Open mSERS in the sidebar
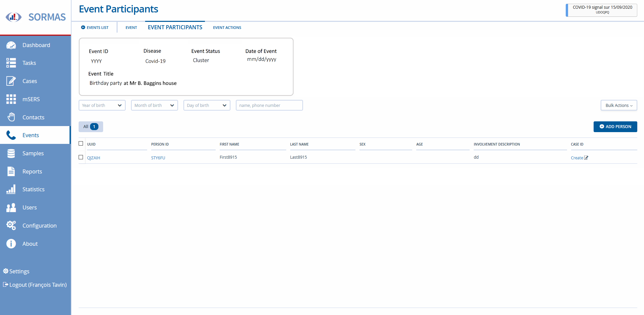The height and width of the screenshot is (315, 644). 35,99
